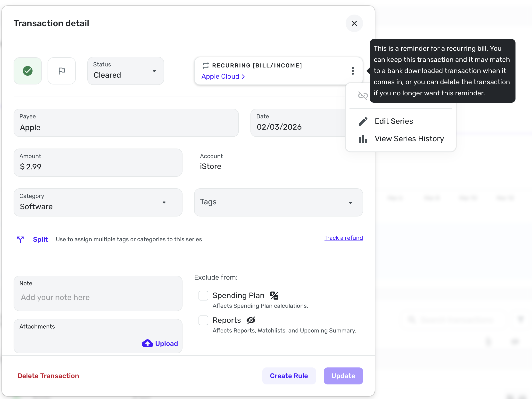Click the flag transaction icon

coord(62,71)
